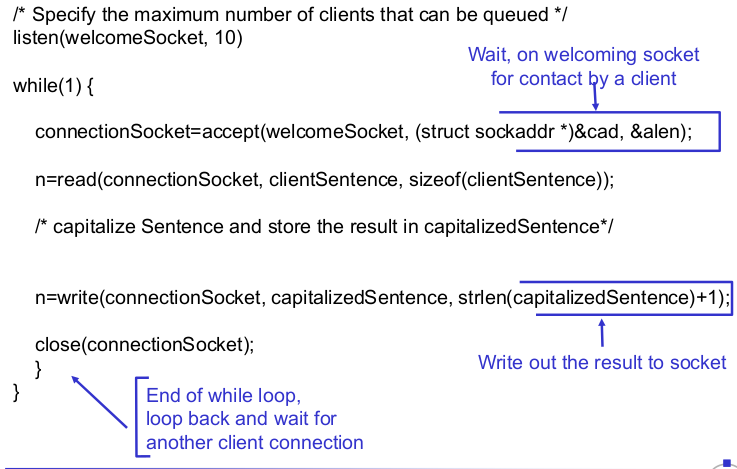Click the diagonal arrow pointing at closing brace
The height and width of the screenshot is (469, 737).
pos(100,399)
